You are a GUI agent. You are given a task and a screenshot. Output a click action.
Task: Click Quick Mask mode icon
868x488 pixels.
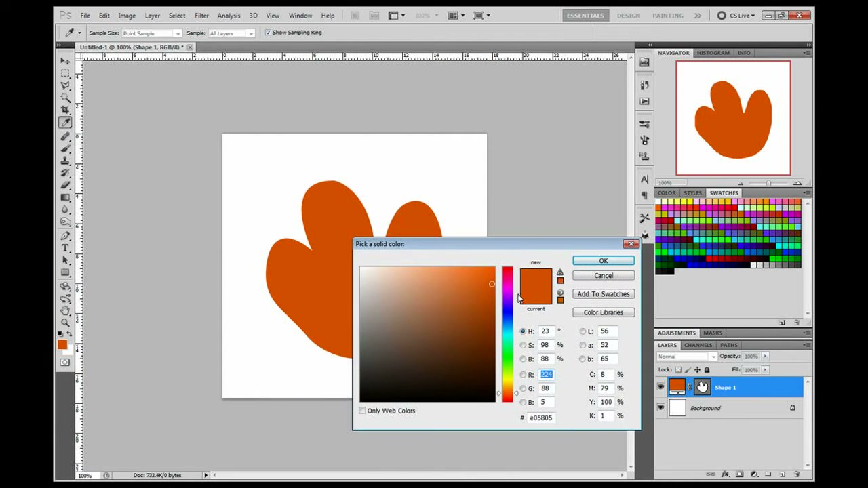(x=65, y=363)
